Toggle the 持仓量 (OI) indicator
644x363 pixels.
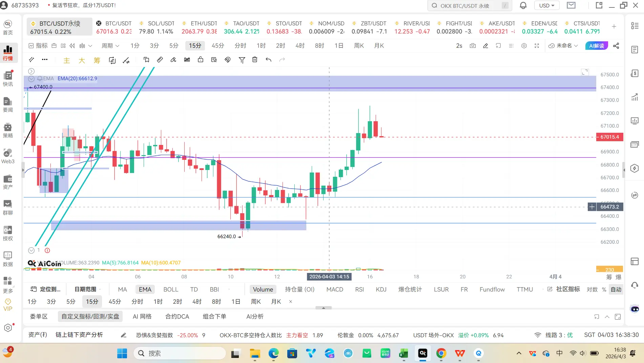point(300,290)
